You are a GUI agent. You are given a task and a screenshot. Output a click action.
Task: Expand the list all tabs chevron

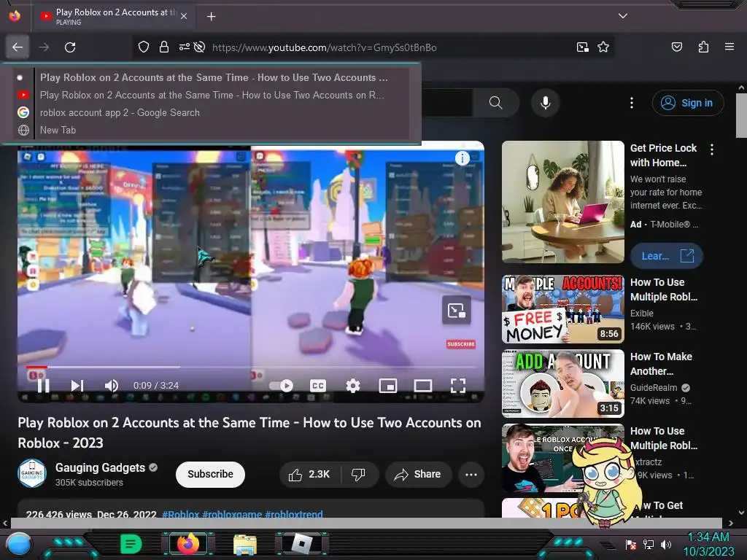pyautogui.click(x=623, y=16)
